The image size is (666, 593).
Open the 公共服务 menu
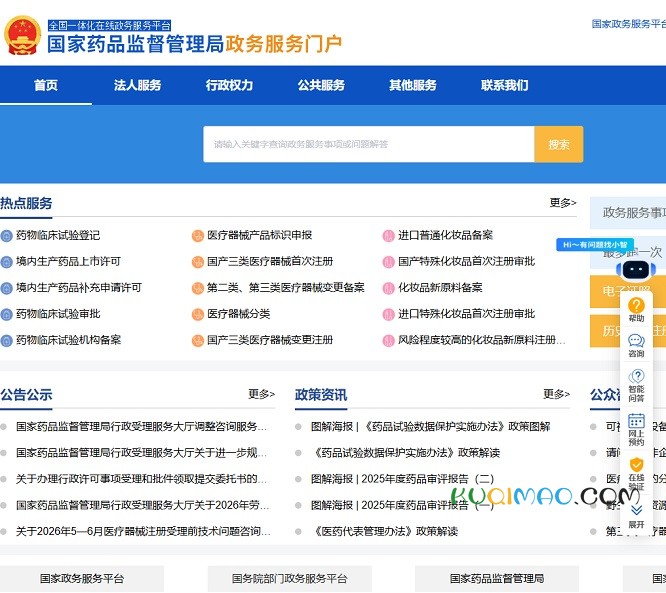point(321,85)
